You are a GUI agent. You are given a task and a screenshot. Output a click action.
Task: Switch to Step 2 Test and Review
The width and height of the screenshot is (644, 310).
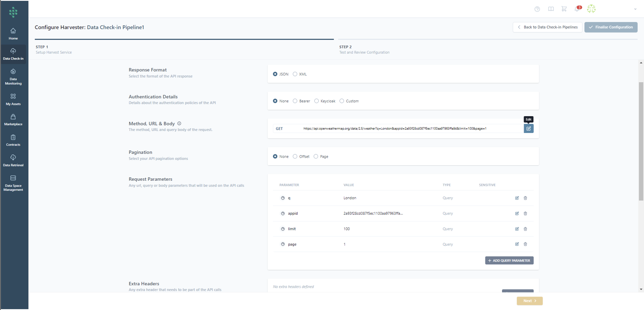[x=364, y=49]
